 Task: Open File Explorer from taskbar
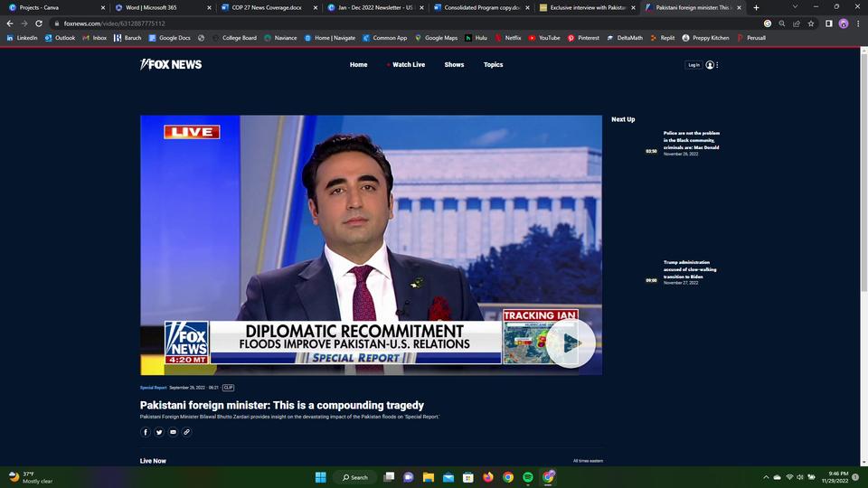coord(429,477)
